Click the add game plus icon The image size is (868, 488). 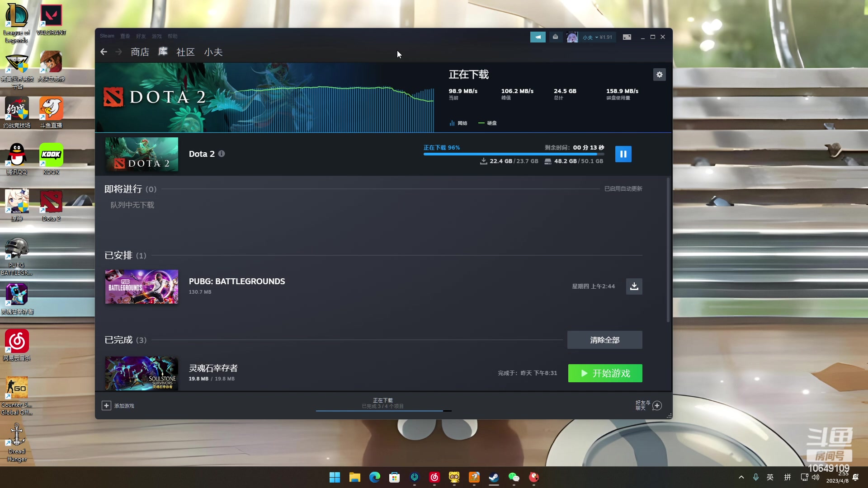(106, 406)
